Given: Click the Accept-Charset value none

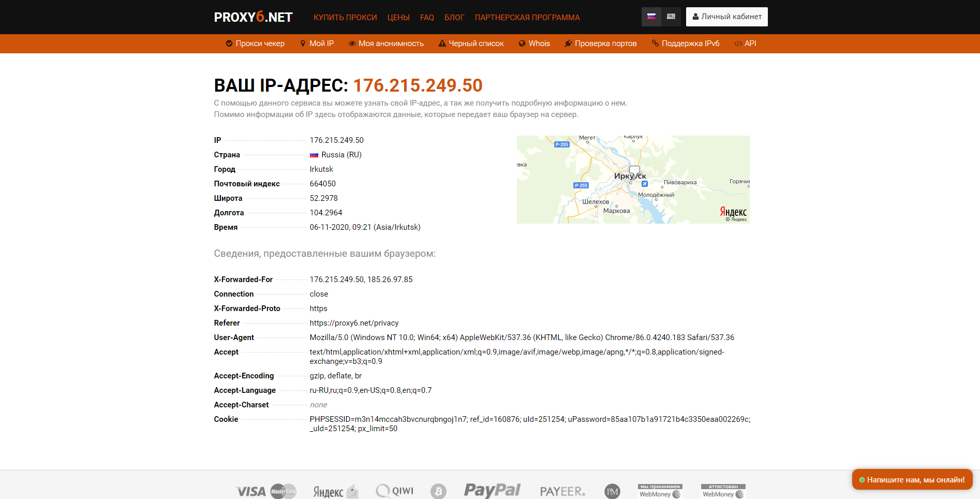Looking at the screenshot, I should [318, 405].
